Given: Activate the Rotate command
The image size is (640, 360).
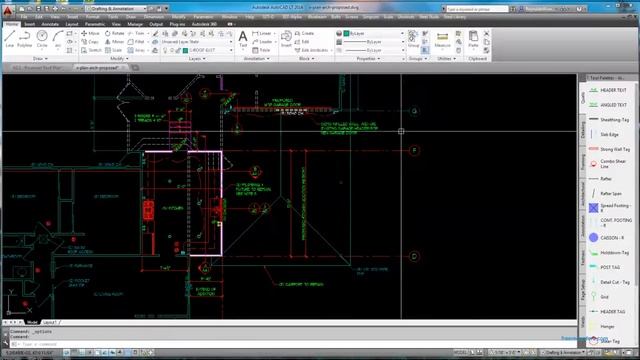Looking at the screenshot, I should (115, 33).
